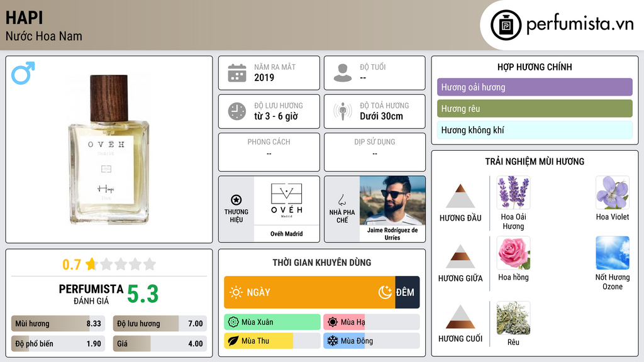Click the 0.7 user rating value
Screen dimensions: 644x362
72,265
